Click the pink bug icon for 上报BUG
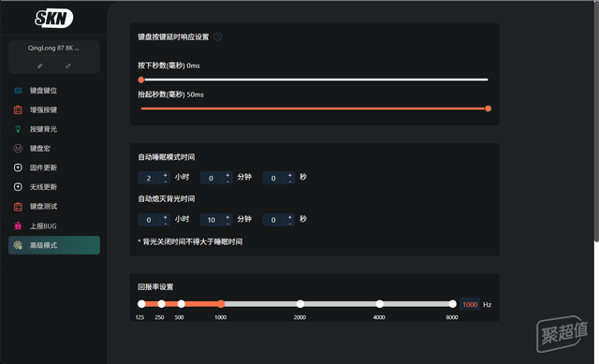This screenshot has height=364, width=599. tap(18, 226)
